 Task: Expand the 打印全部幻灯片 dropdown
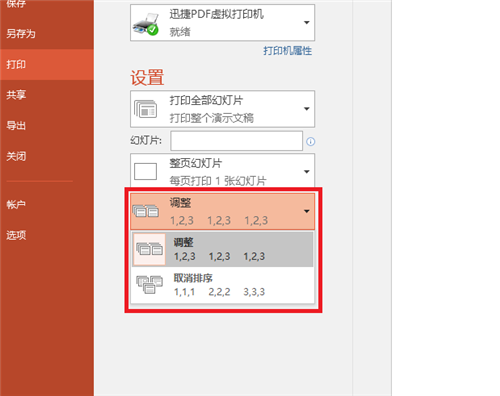tap(222, 109)
